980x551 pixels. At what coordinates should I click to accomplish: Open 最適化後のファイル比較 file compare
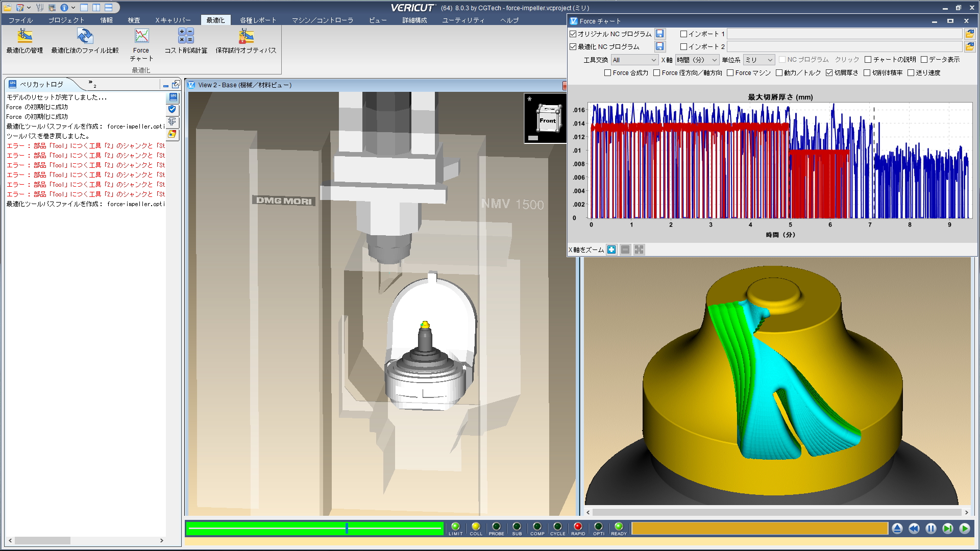85,41
